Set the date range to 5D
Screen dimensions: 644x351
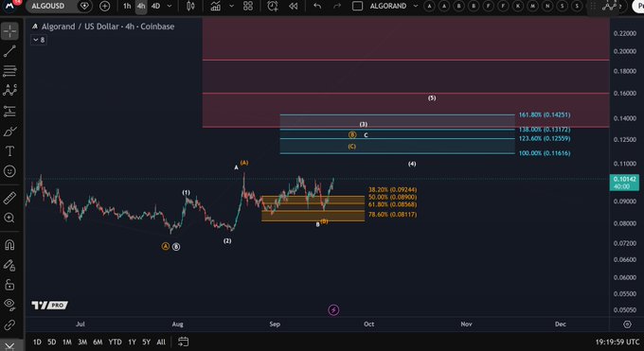[52, 342]
